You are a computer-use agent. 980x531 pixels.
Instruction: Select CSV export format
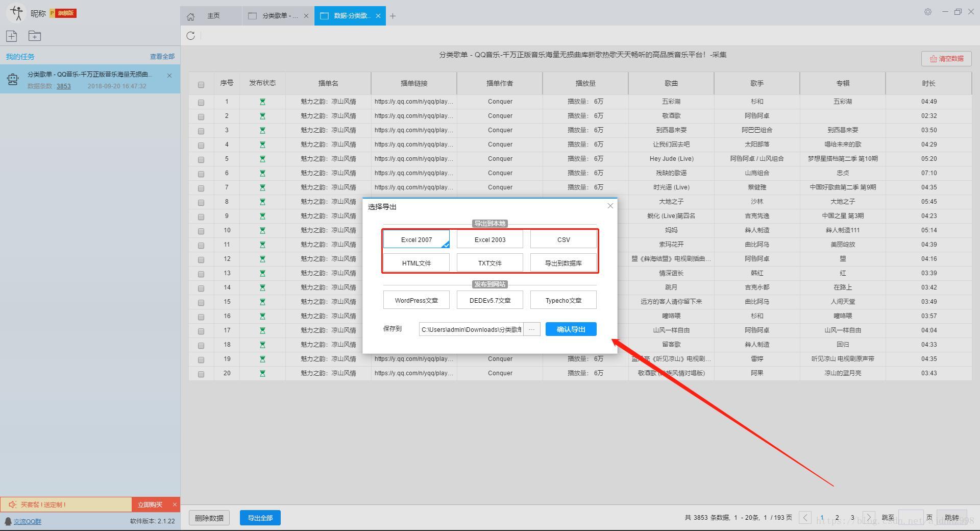pos(563,239)
